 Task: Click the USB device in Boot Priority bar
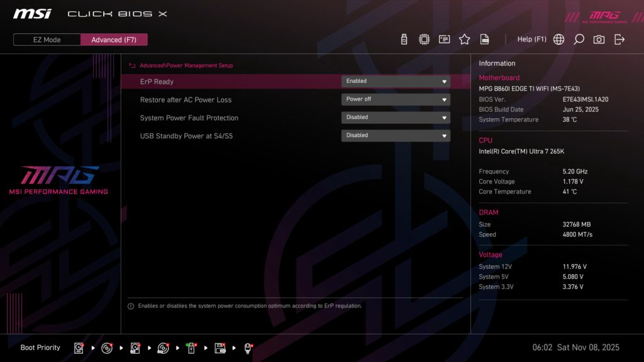pos(191,348)
